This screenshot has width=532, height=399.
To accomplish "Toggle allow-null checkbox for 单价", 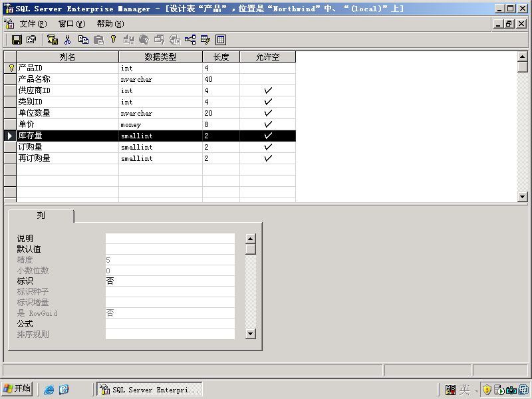I will point(268,124).
